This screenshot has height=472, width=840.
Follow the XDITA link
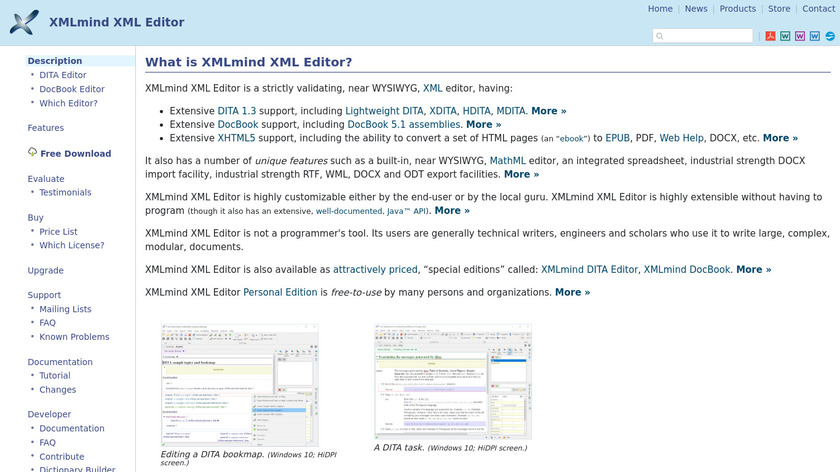click(x=442, y=111)
